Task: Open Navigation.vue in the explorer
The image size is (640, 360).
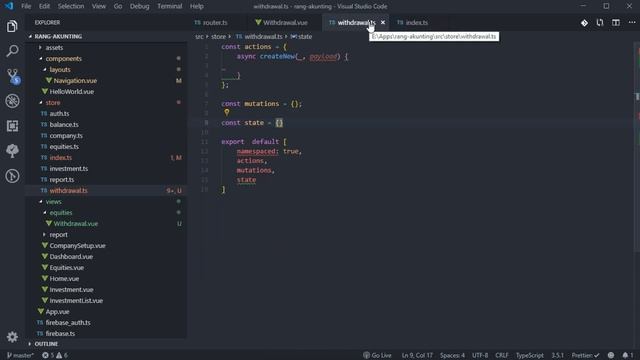Action: pos(75,81)
